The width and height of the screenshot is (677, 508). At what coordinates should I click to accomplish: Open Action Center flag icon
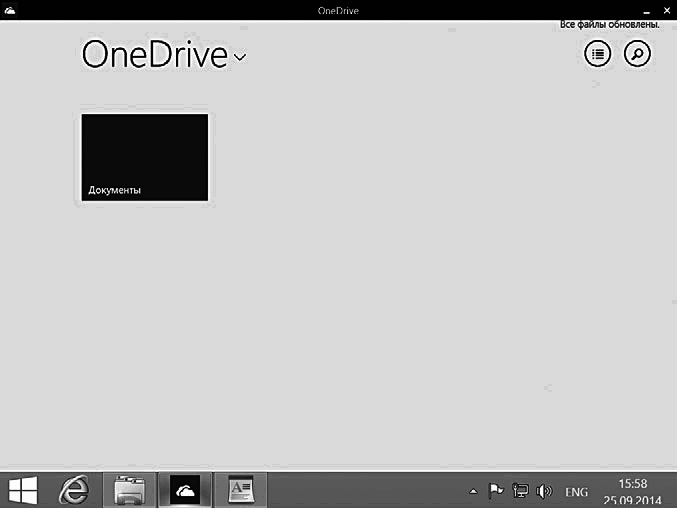(496, 491)
